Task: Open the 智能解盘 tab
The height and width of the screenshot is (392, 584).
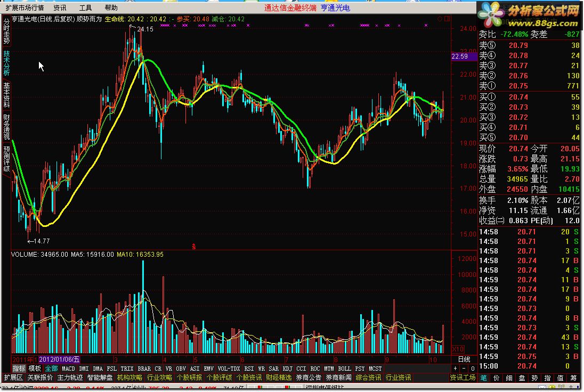Action: coord(100,378)
